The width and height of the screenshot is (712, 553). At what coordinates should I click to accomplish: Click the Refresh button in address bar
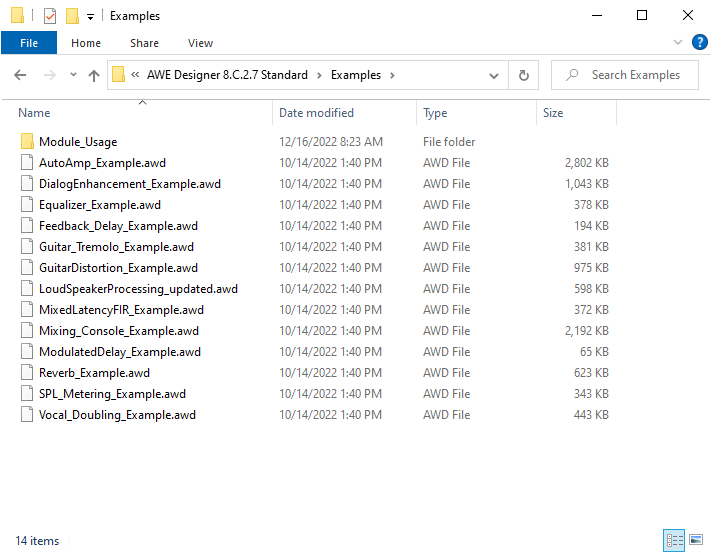(x=523, y=75)
